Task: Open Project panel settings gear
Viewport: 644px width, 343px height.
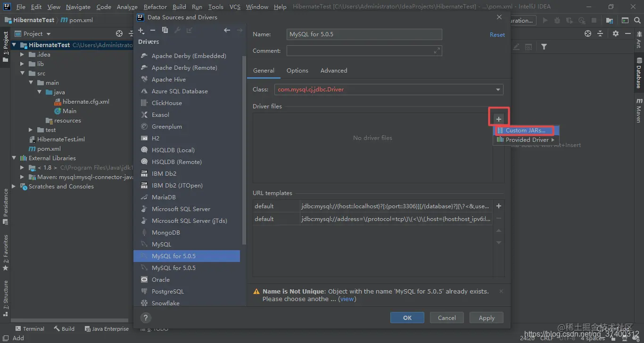Action: (x=616, y=33)
